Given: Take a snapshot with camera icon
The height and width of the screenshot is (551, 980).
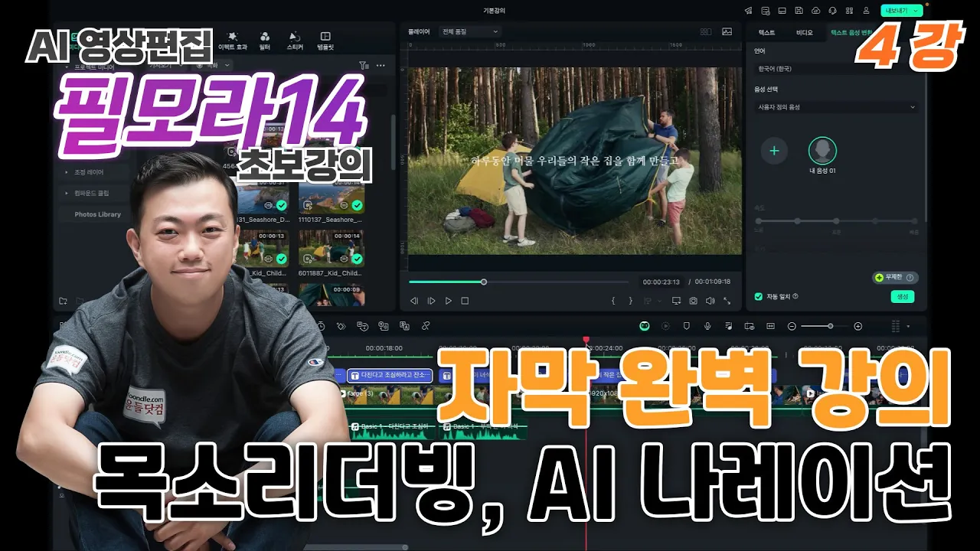Looking at the screenshot, I should point(693,302).
